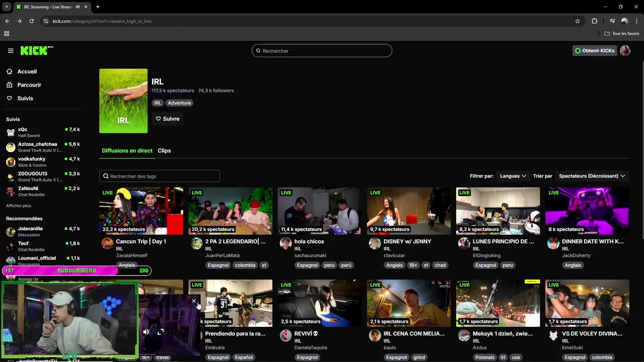This screenshot has height=362, width=644.
Task: Click JuanFerLaMata channel avatar
Action: [x=197, y=244]
